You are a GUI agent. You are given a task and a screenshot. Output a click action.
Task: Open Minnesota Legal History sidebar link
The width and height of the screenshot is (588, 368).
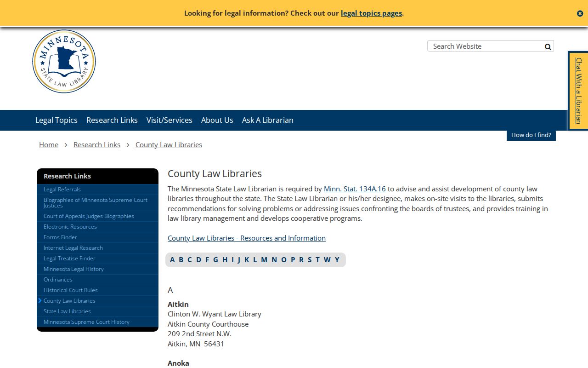click(x=73, y=269)
